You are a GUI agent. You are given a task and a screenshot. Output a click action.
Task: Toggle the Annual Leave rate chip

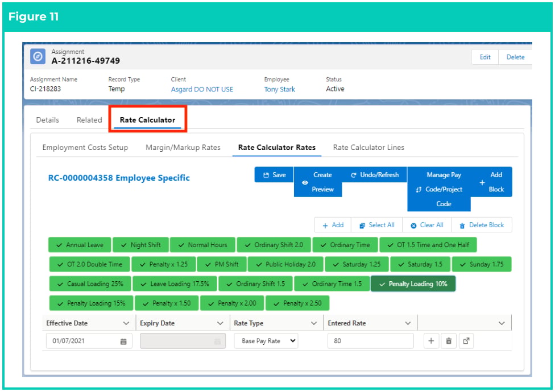[80, 245]
